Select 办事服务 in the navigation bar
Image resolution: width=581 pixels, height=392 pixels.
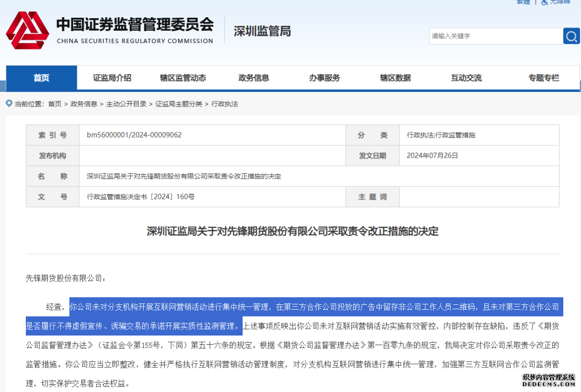click(324, 78)
